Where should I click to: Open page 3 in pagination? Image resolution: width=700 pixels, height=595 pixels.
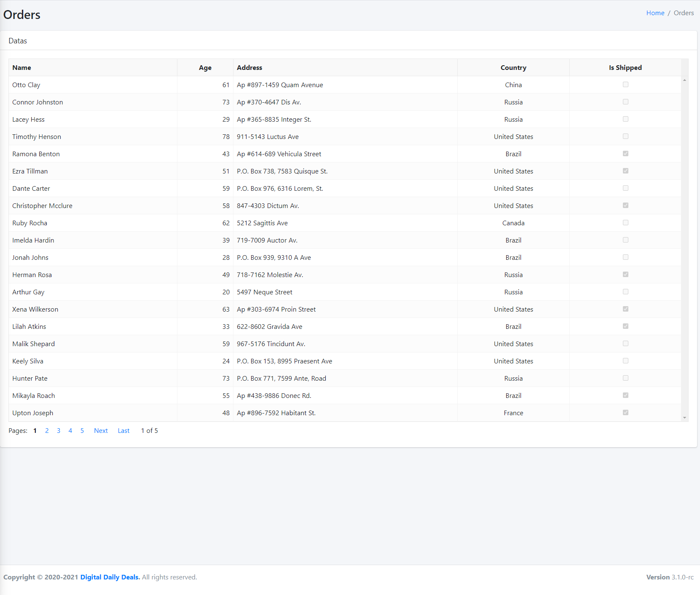tap(59, 430)
